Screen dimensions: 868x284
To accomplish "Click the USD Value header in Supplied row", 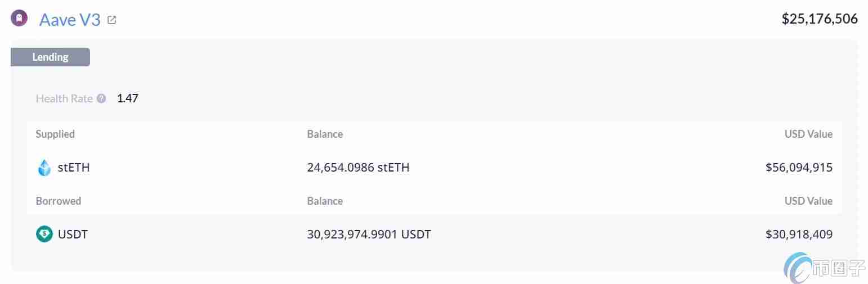I will tap(808, 134).
